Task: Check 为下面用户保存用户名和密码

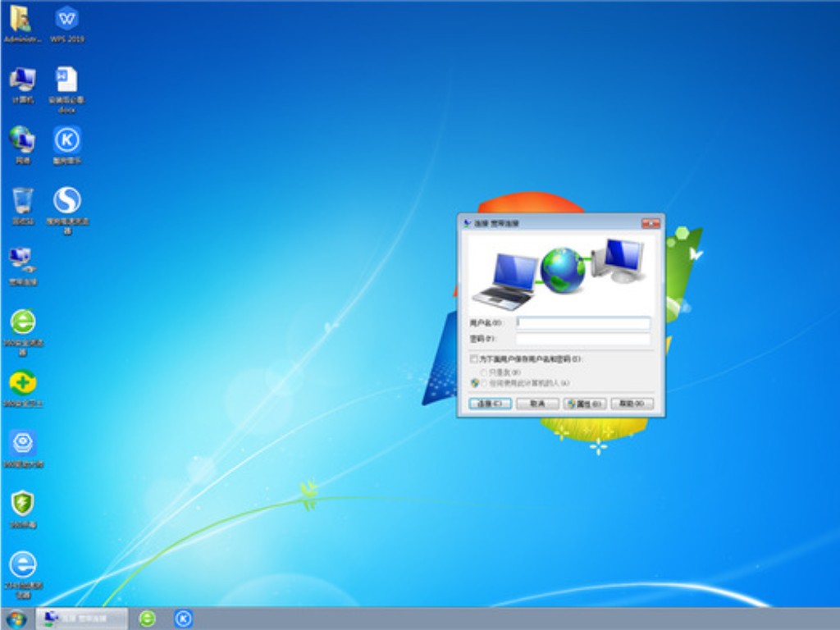Action: [474, 358]
